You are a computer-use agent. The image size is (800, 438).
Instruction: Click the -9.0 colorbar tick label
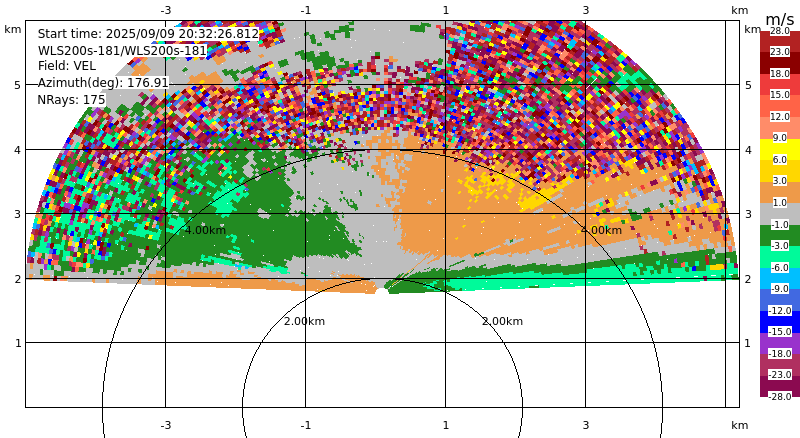click(780, 289)
